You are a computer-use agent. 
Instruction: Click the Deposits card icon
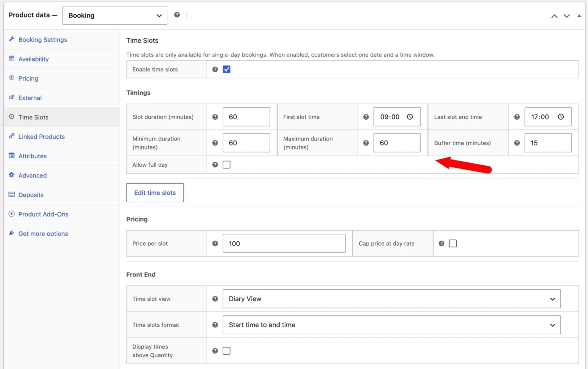(12, 194)
